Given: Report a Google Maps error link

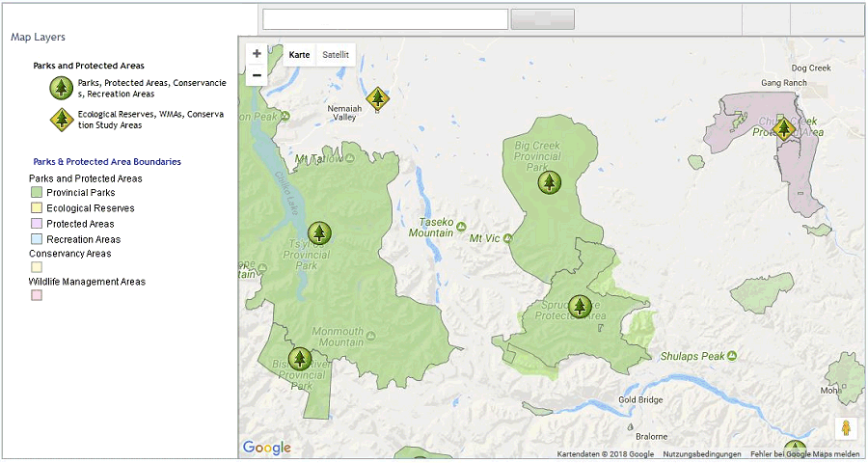Looking at the screenshot, I should (x=805, y=454).
